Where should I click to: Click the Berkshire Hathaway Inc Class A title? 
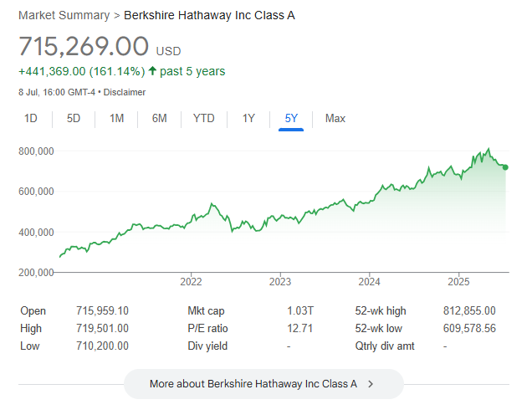pos(209,15)
